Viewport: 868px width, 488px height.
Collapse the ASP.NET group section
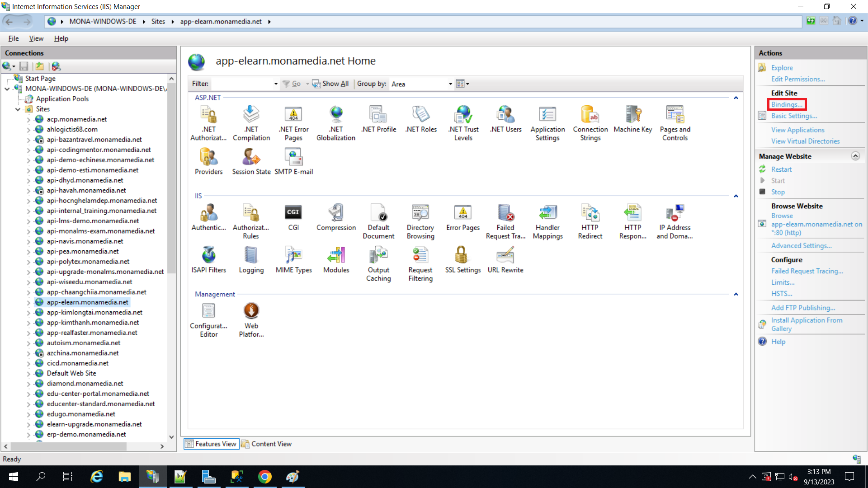(x=736, y=98)
